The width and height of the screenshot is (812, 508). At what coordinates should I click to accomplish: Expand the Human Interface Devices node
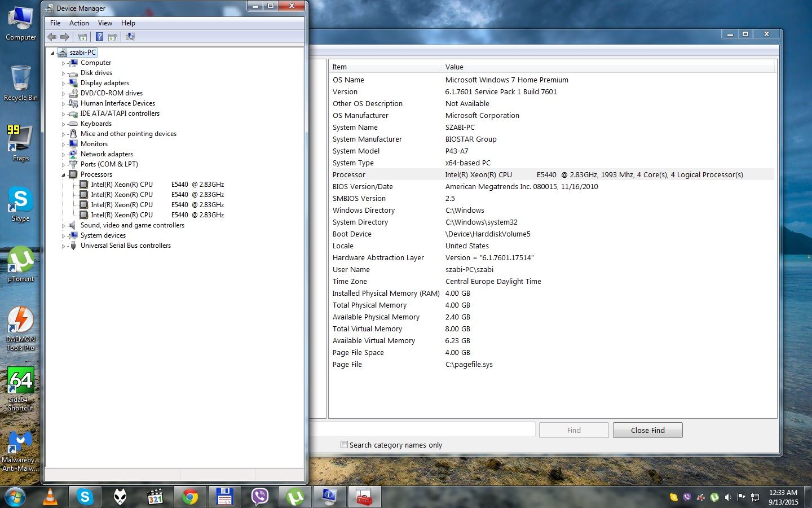pyautogui.click(x=63, y=104)
